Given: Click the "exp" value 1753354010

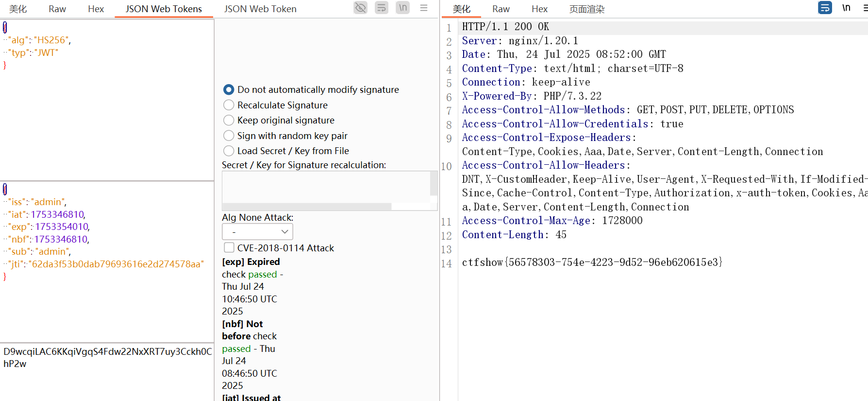Looking at the screenshot, I should (62, 227).
